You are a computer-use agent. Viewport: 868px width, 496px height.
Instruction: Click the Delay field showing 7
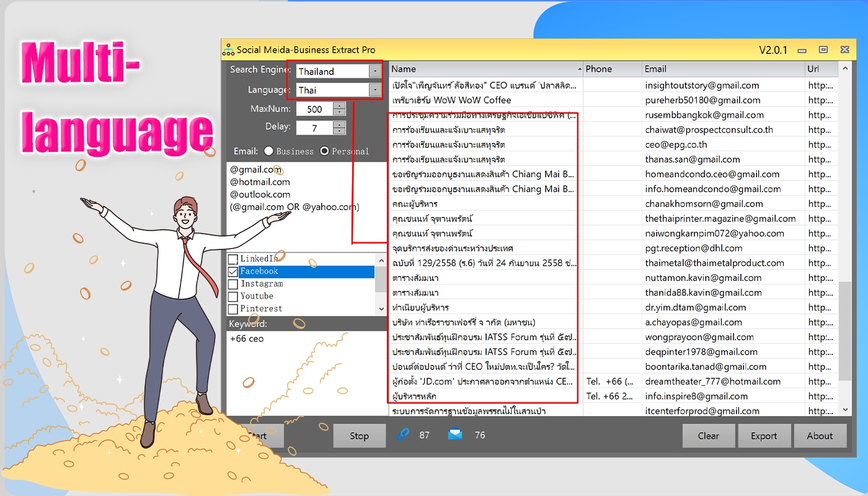315,128
